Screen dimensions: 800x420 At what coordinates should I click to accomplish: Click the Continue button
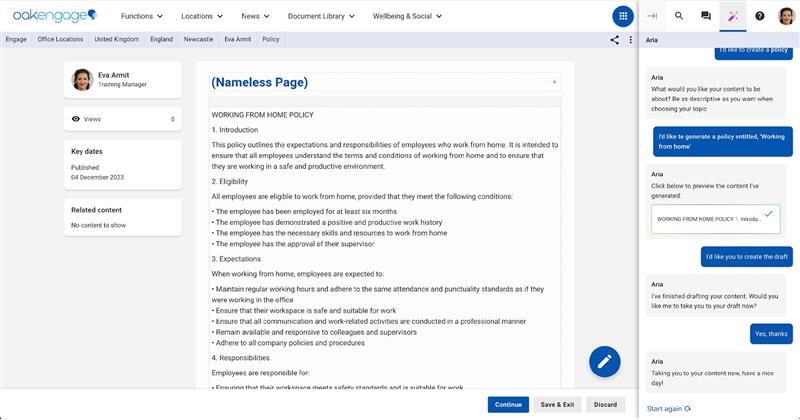[508, 405]
